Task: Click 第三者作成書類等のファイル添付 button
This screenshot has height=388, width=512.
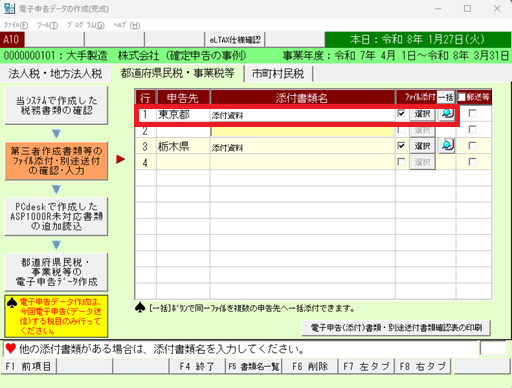Action: (x=56, y=161)
